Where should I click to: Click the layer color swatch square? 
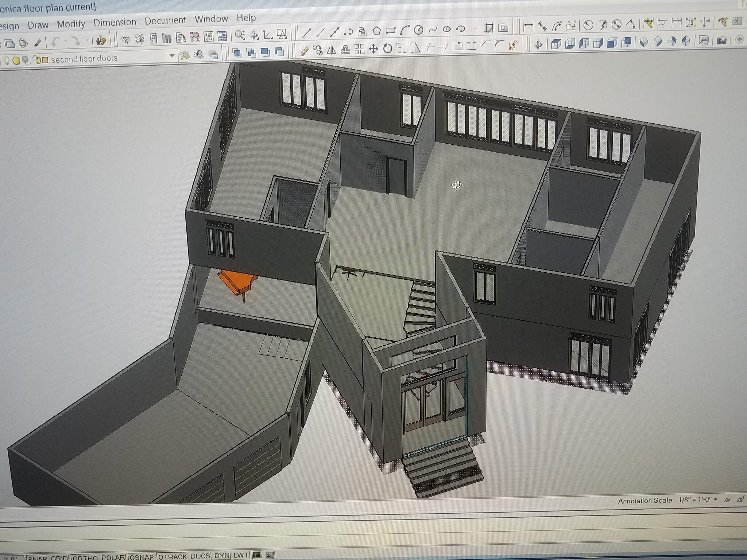click(45, 60)
